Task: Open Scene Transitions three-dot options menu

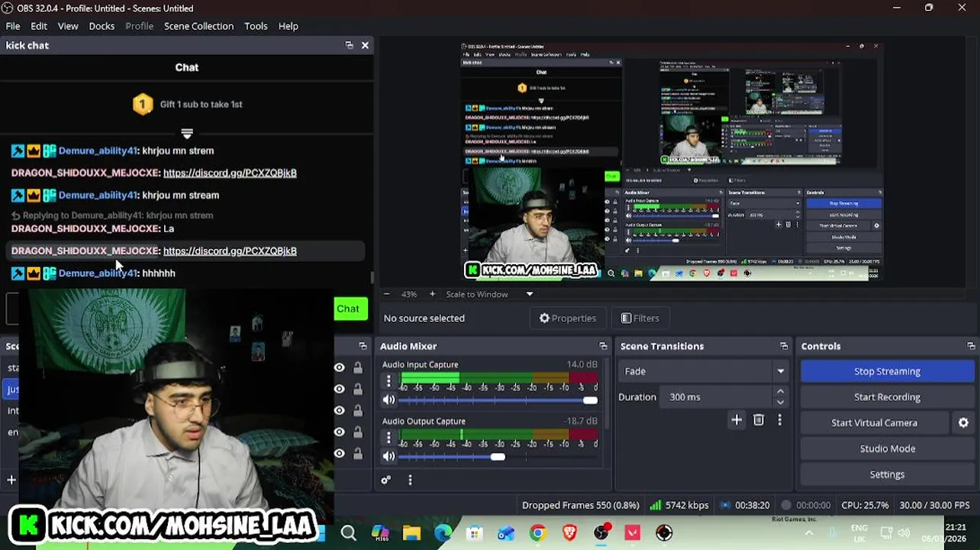Action: [779, 419]
